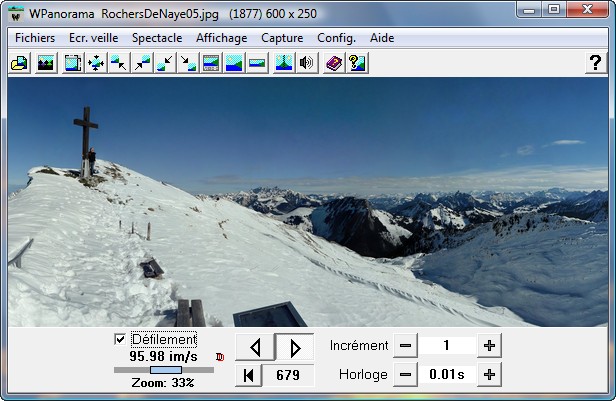The image size is (616, 401).
Task: Click the four-arrows center view icon
Action: pos(96,63)
